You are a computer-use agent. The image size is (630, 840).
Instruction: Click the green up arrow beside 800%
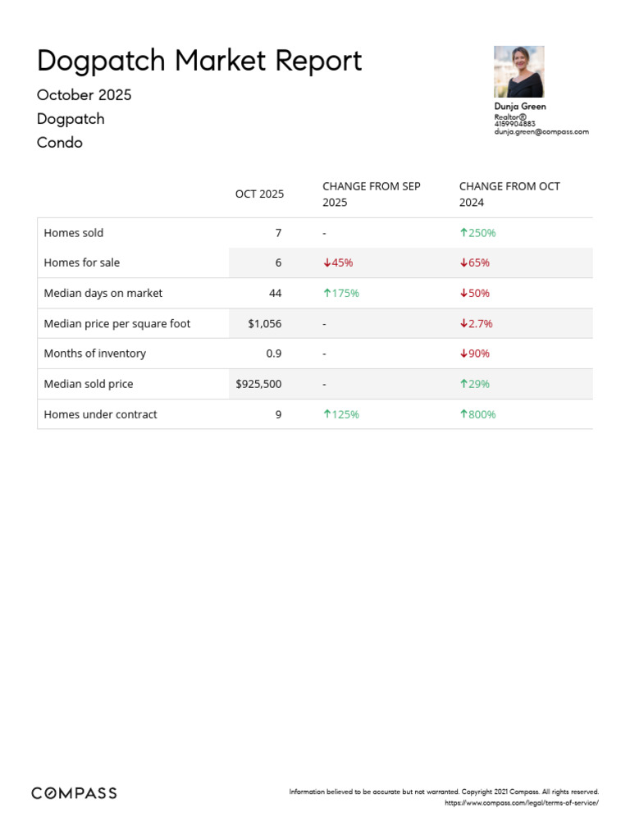coord(463,414)
